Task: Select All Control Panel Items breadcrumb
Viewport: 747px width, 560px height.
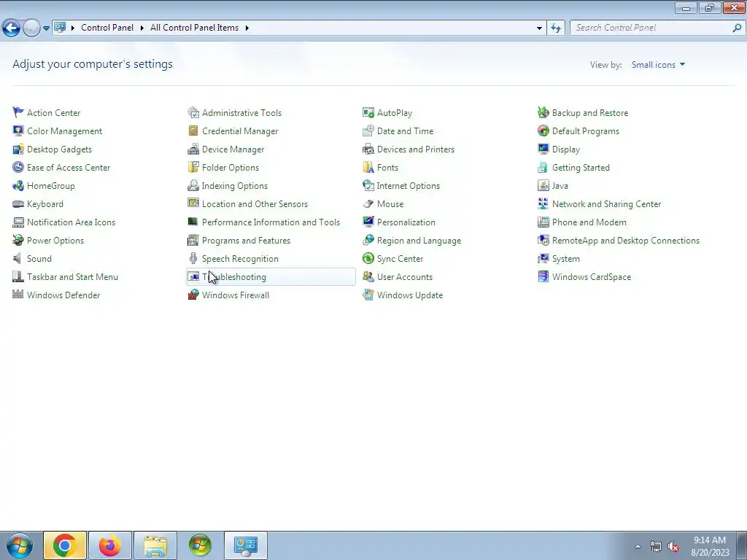Action: [x=194, y=28]
